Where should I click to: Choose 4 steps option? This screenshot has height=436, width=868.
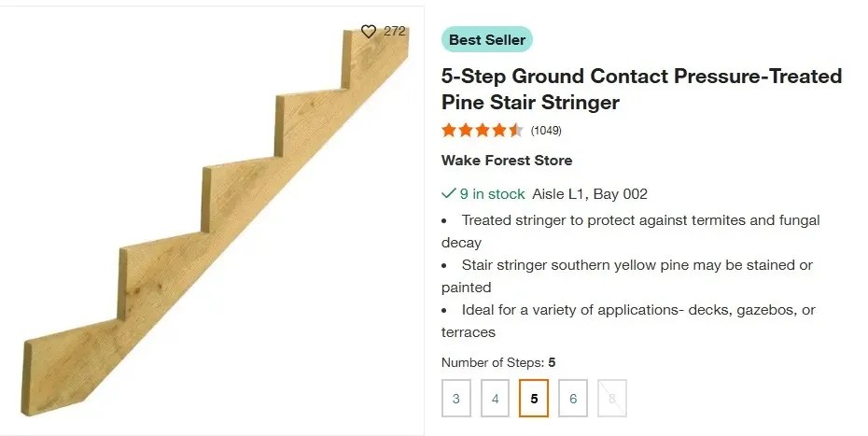[x=495, y=399]
